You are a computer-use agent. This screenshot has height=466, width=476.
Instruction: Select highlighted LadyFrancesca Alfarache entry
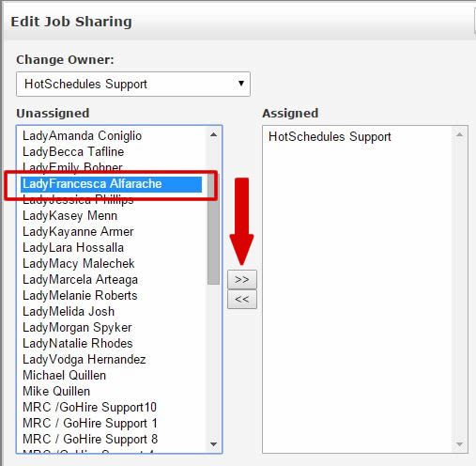[x=111, y=184]
